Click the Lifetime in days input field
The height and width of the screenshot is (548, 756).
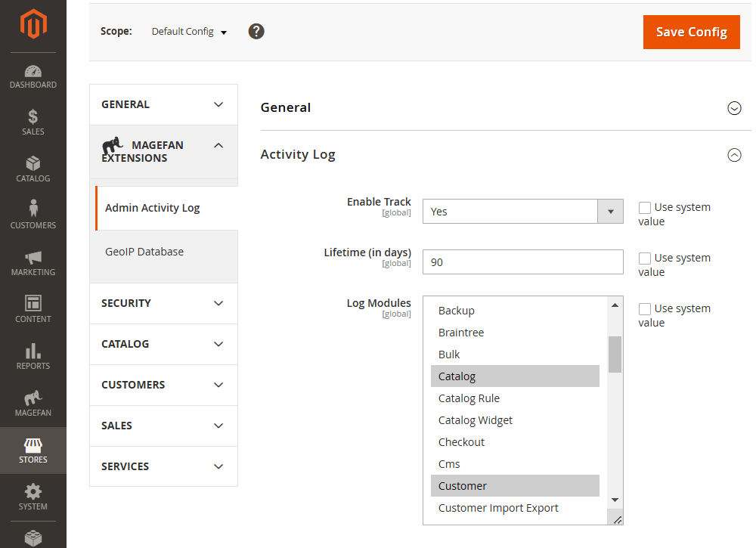click(x=522, y=262)
